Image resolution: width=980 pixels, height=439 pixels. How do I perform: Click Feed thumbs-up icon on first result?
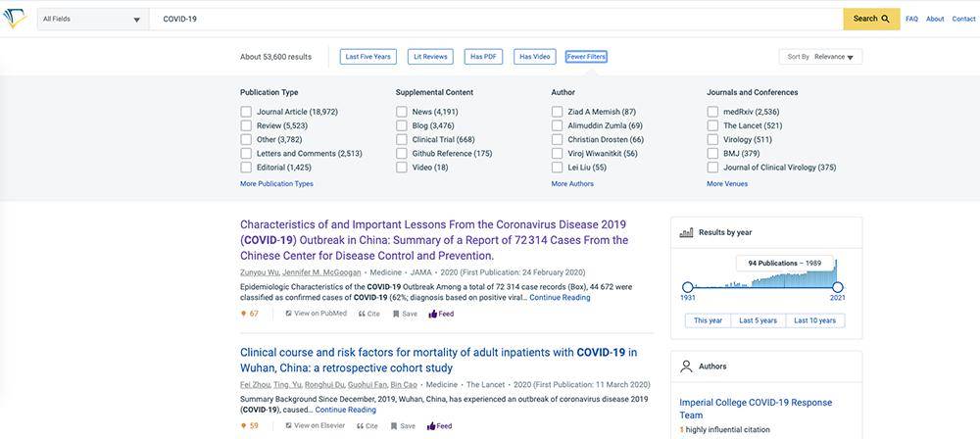pos(432,314)
